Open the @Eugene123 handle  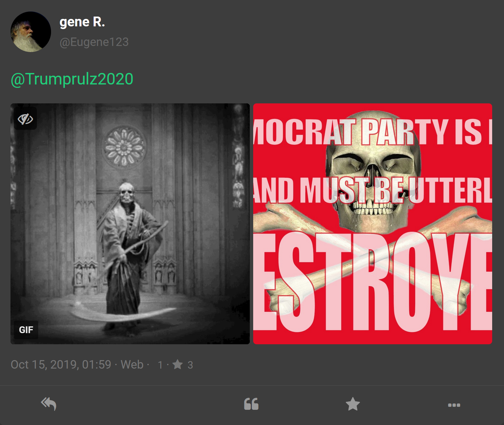tap(94, 42)
